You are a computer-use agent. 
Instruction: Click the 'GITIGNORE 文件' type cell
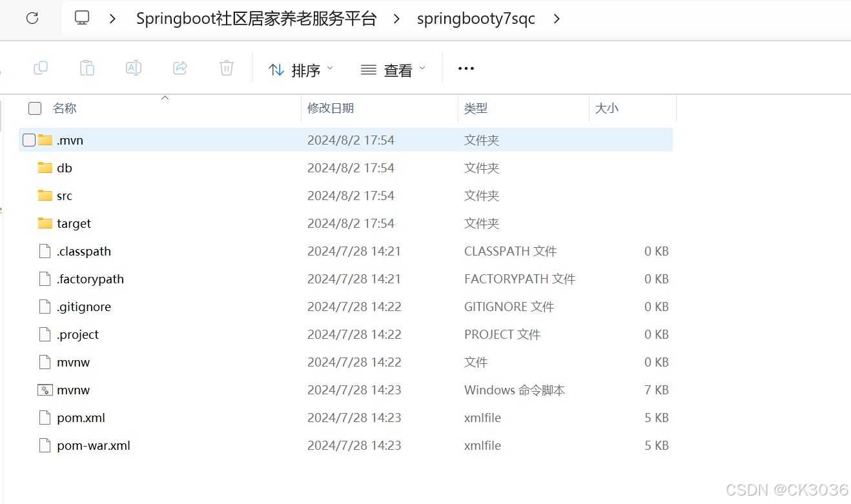click(509, 307)
